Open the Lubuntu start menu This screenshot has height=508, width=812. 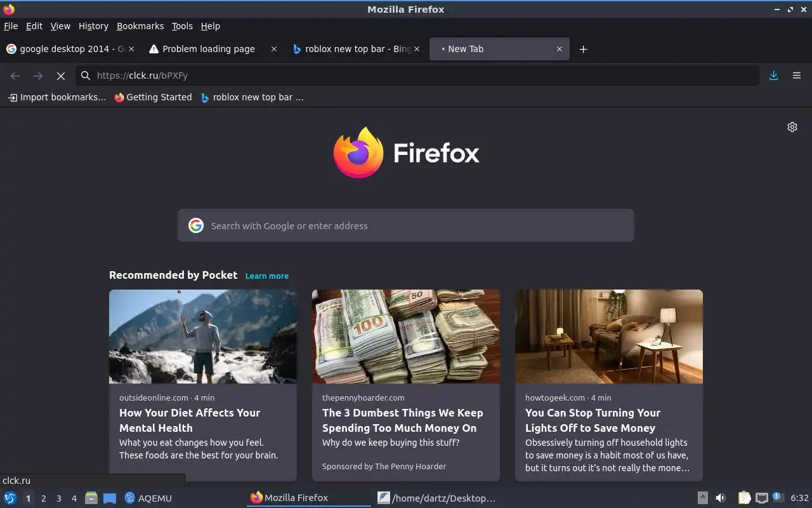(x=10, y=498)
